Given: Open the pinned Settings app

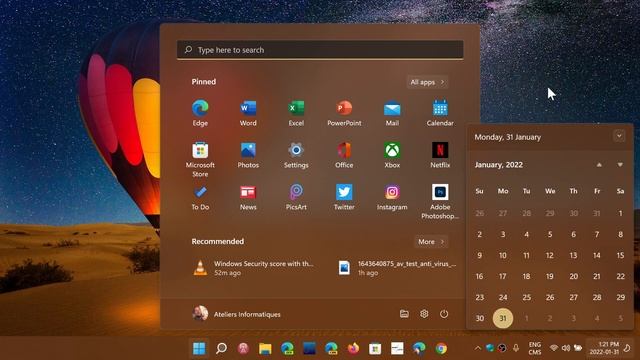Looking at the screenshot, I should point(296,155).
